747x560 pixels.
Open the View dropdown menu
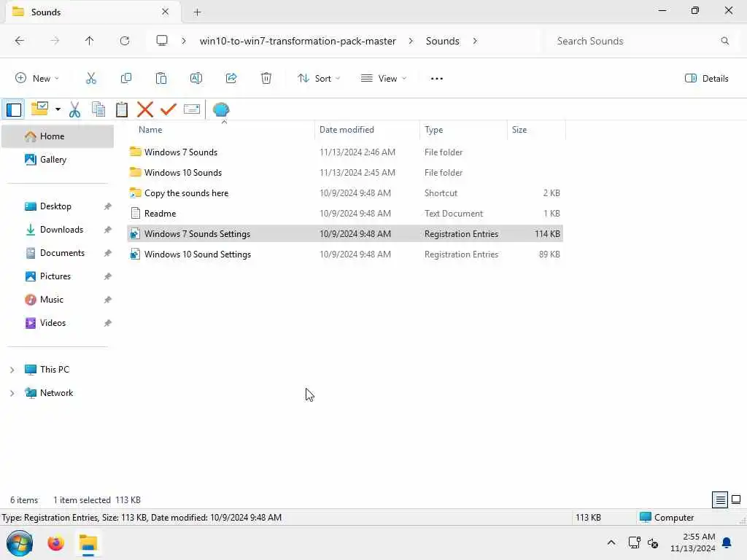pyautogui.click(x=384, y=79)
